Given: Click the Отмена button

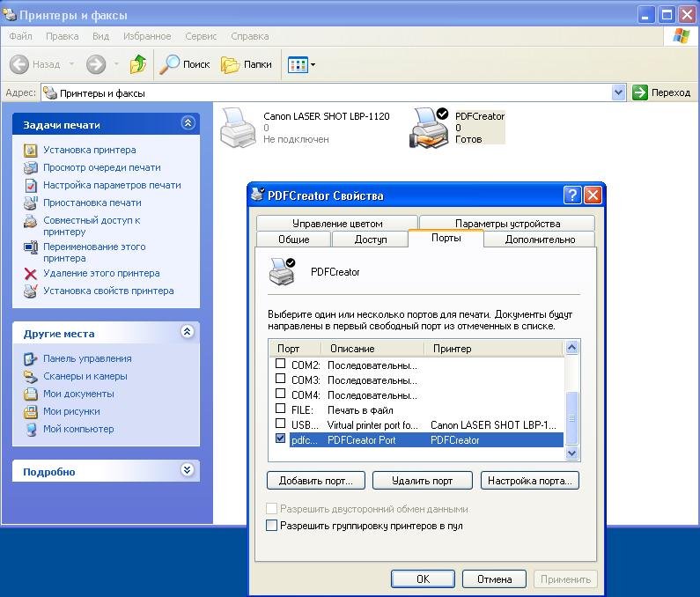Looking at the screenshot, I should pyautogui.click(x=494, y=579).
